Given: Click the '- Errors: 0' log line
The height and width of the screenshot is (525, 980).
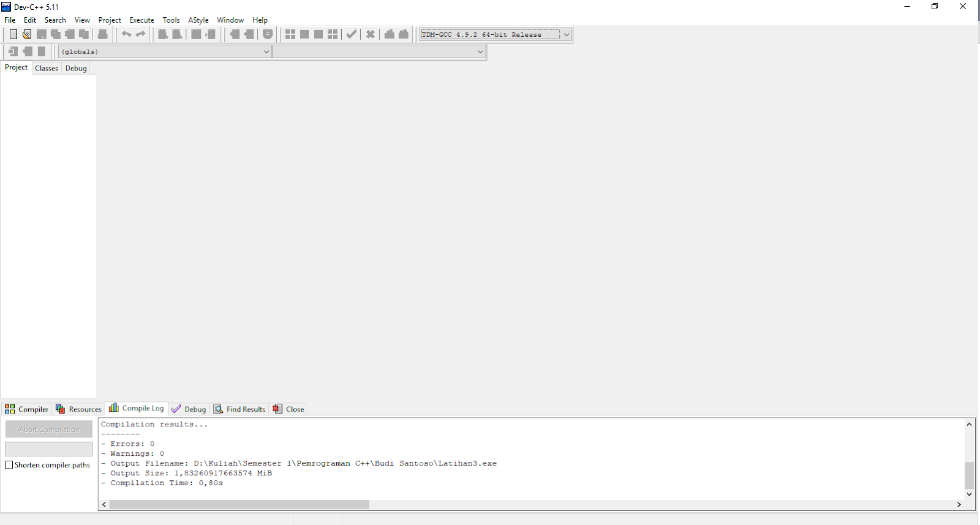Looking at the screenshot, I should pos(127,444).
